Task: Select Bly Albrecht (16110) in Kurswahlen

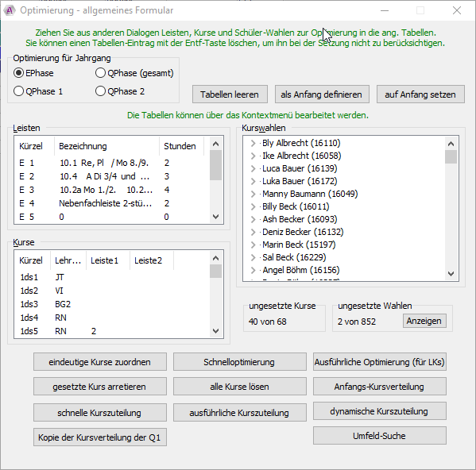Action: click(301, 143)
